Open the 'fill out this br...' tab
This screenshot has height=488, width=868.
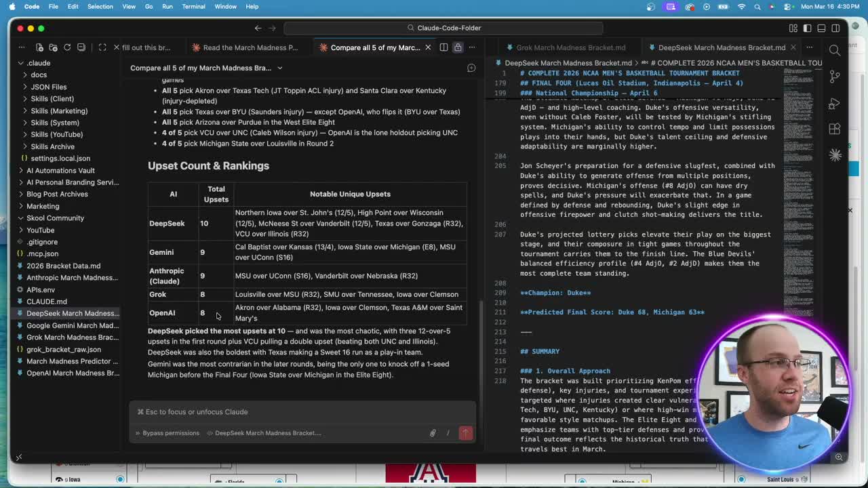click(146, 47)
